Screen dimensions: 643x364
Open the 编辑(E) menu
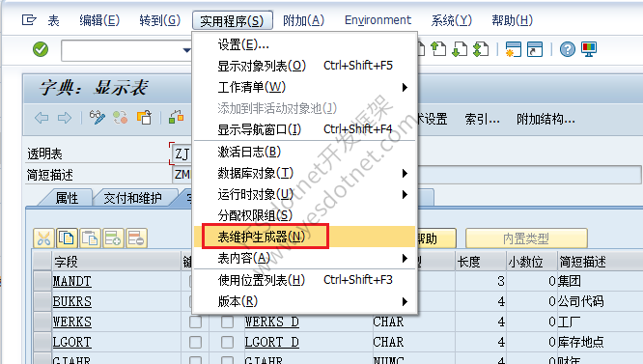tap(99, 20)
